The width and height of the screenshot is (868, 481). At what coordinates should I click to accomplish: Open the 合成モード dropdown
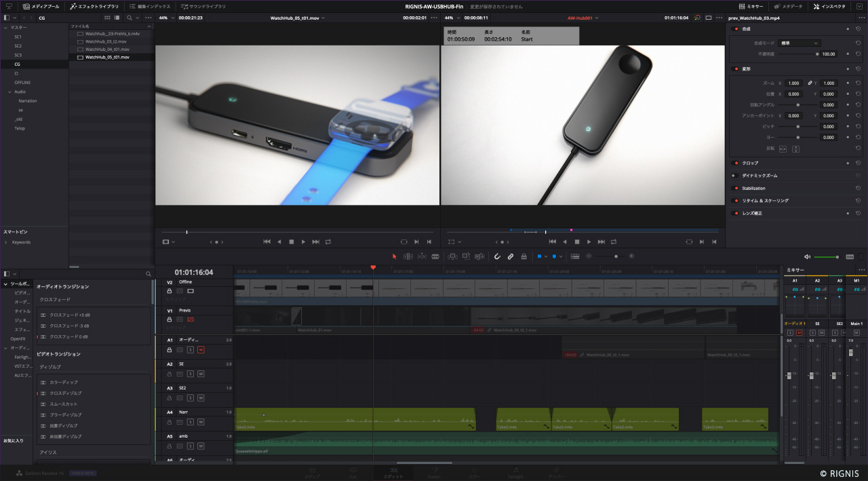(800, 43)
